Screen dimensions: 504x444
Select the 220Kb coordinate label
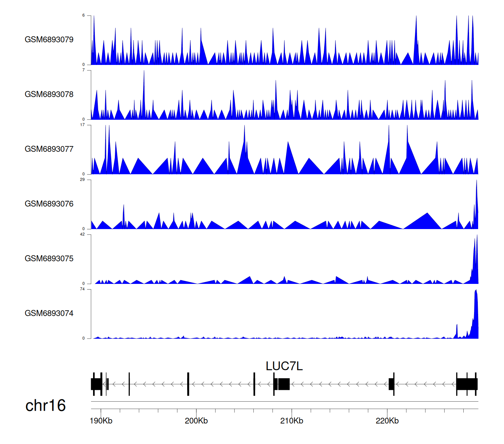387,421
